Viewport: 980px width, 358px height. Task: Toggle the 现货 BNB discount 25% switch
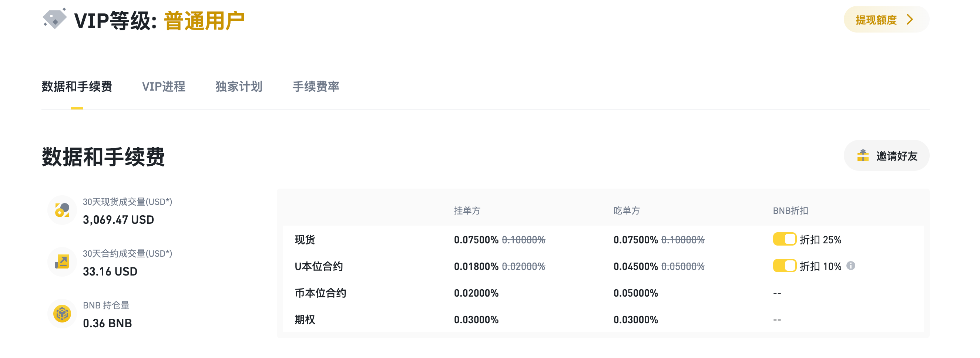pos(785,239)
